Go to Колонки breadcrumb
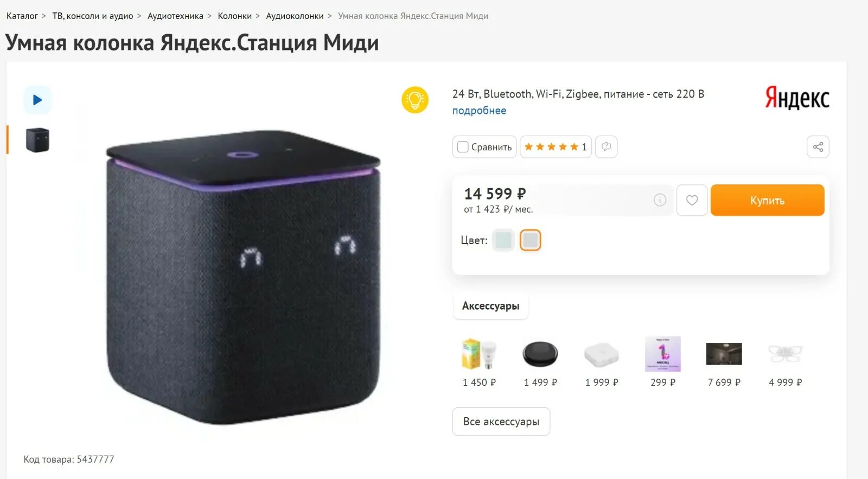The height and width of the screenshot is (479, 868). pos(235,16)
